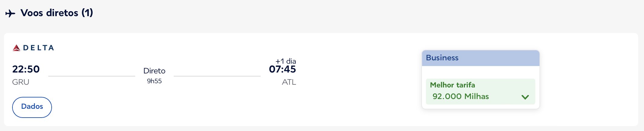644x131 pixels.
Task: Click the route line between GRU and Direto
Action: point(92,76)
